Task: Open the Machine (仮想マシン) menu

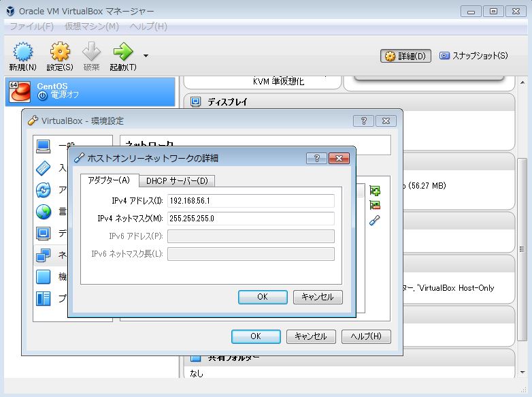Action: pyautogui.click(x=92, y=27)
